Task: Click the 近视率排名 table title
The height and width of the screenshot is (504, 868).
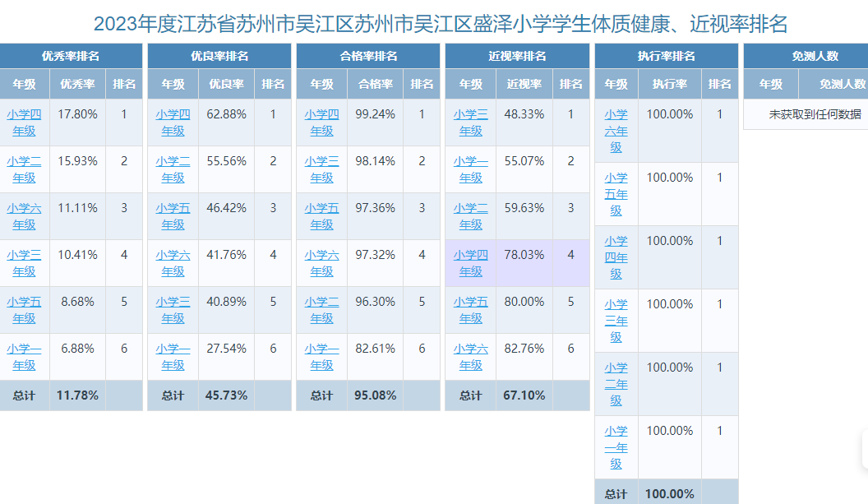Action: [517, 56]
